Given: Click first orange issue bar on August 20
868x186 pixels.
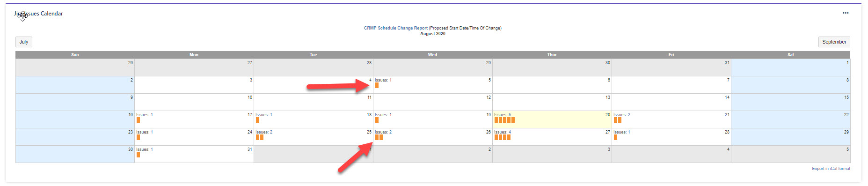Looking at the screenshot, I should 496,120.
